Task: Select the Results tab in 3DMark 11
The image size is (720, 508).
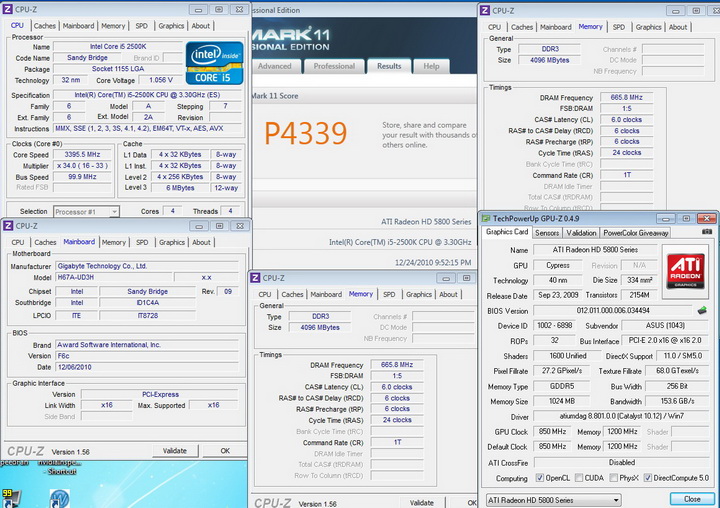Action: (389, 66)
